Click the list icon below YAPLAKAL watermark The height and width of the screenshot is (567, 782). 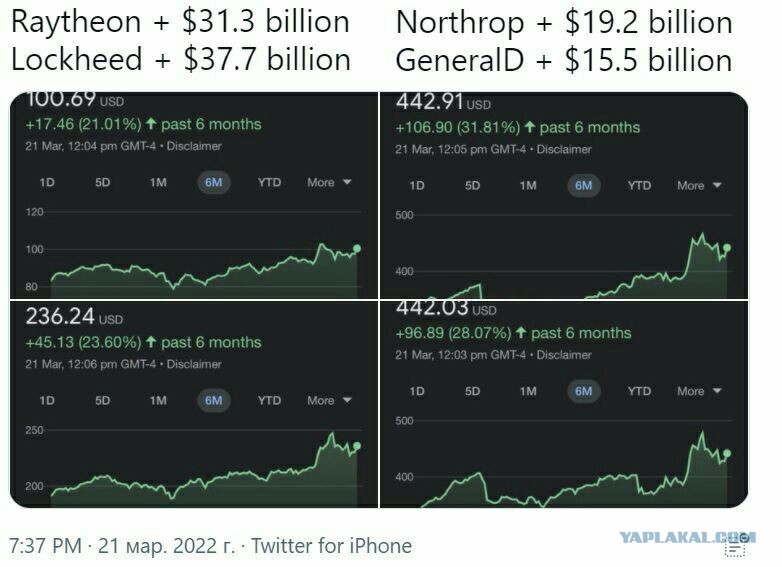click(x=735, y=547)
